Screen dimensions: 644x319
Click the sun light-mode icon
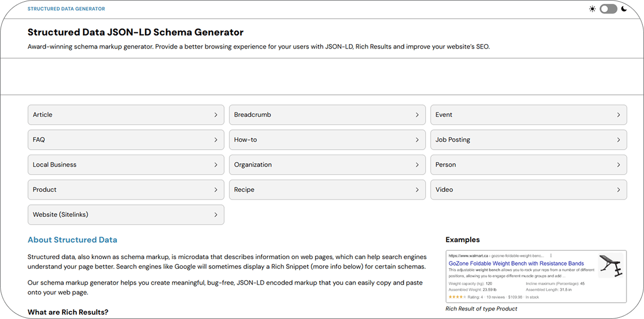click(592, 9)
